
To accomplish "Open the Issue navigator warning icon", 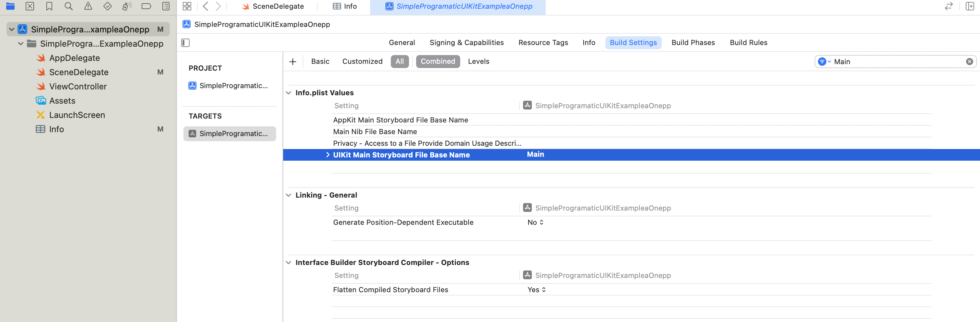I will click(88, 6).
